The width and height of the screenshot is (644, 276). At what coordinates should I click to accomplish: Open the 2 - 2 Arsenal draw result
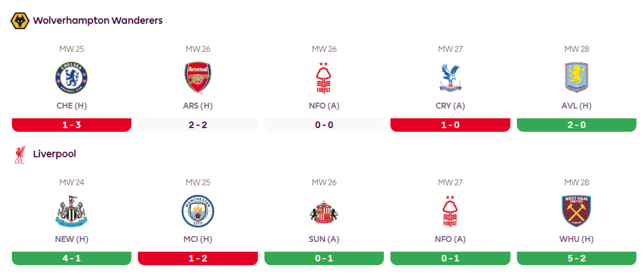pyautogui.click(x=198, y=125)
